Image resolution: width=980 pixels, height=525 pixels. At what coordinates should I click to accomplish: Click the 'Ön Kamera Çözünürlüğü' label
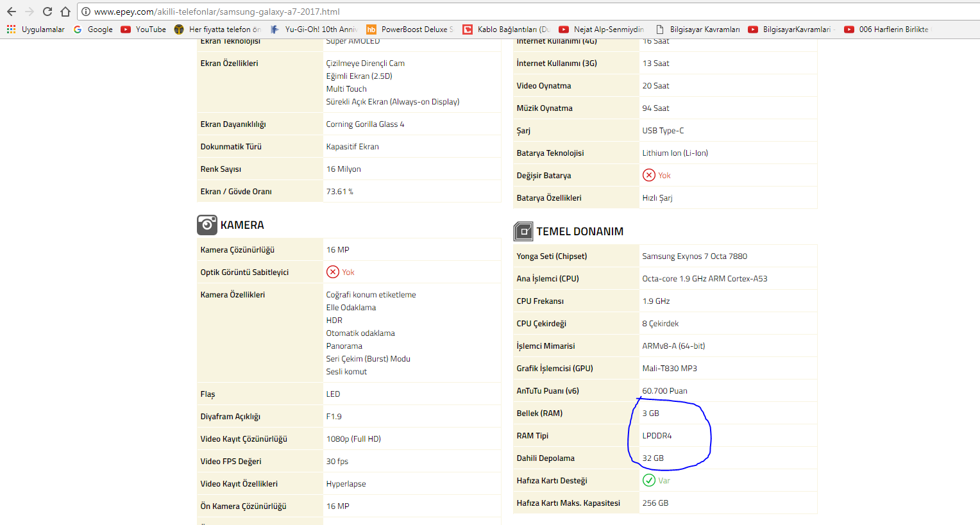coord(244,506)
